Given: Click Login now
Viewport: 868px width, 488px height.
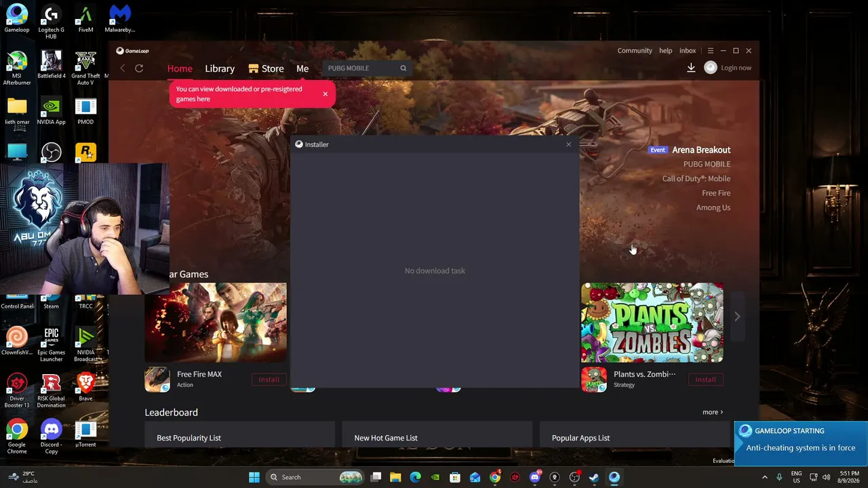Looking at the screenshot, I should tap(736, 68).
